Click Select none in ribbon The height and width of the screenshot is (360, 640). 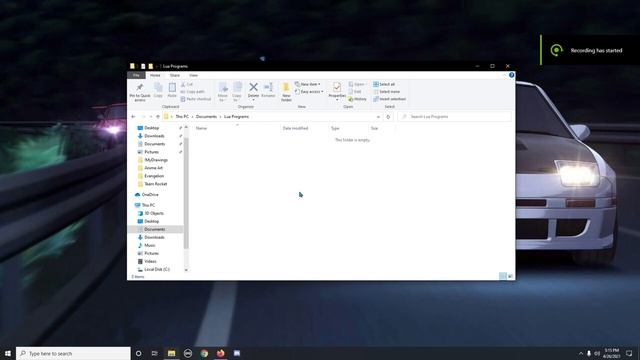point(387,91)
